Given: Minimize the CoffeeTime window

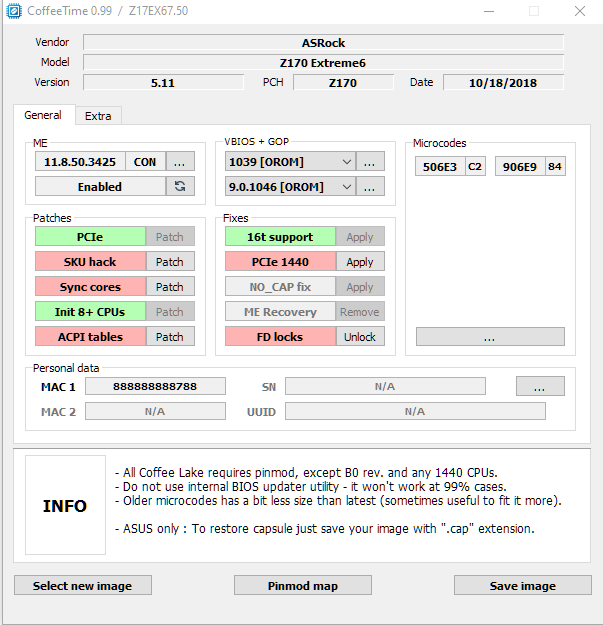Looking at the screenshot, I should (x=489, y=11).
